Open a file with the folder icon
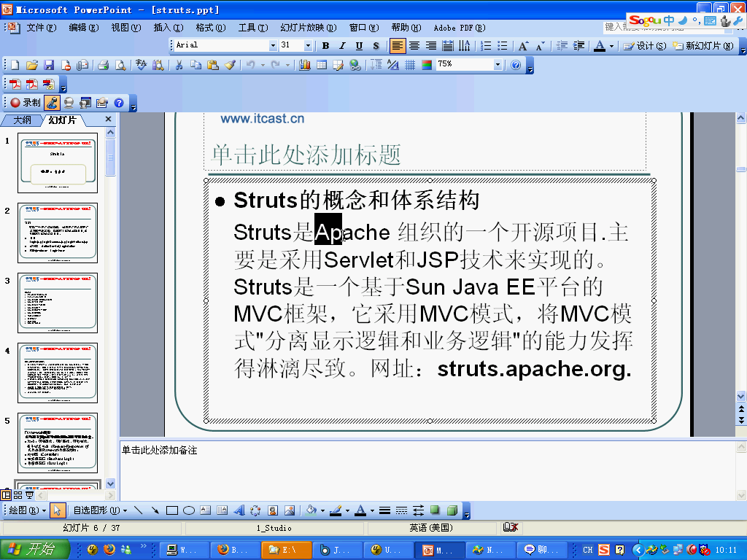 [32, 65]
